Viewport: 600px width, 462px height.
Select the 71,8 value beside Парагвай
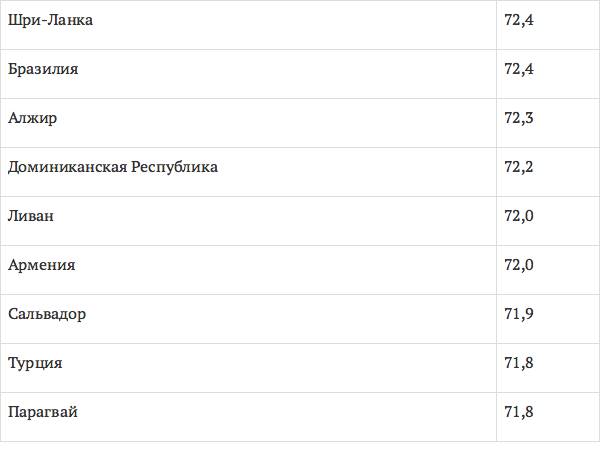click(x=519, y=412)
